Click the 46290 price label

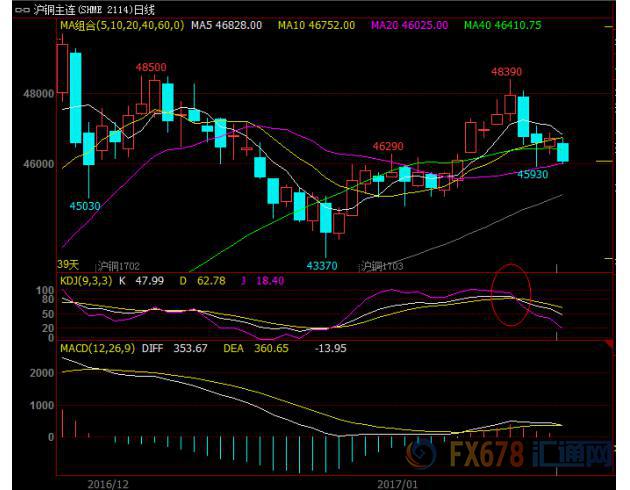[x=388, y=146]
